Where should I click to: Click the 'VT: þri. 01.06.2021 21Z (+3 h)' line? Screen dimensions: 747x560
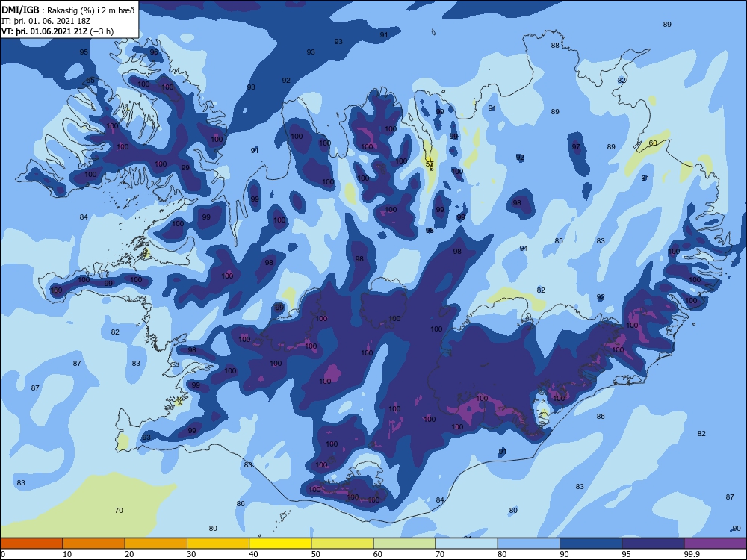pyautogui.click(x=58, y=31)
